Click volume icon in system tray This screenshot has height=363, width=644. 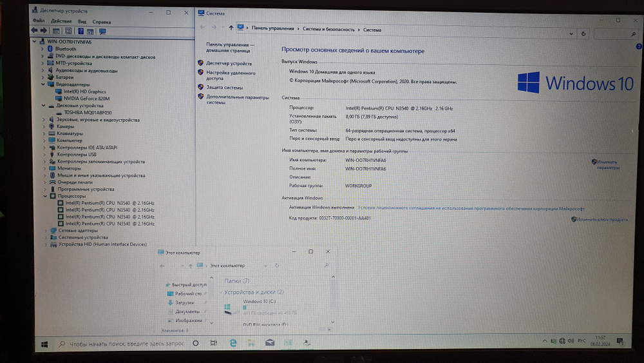point(571,341)
